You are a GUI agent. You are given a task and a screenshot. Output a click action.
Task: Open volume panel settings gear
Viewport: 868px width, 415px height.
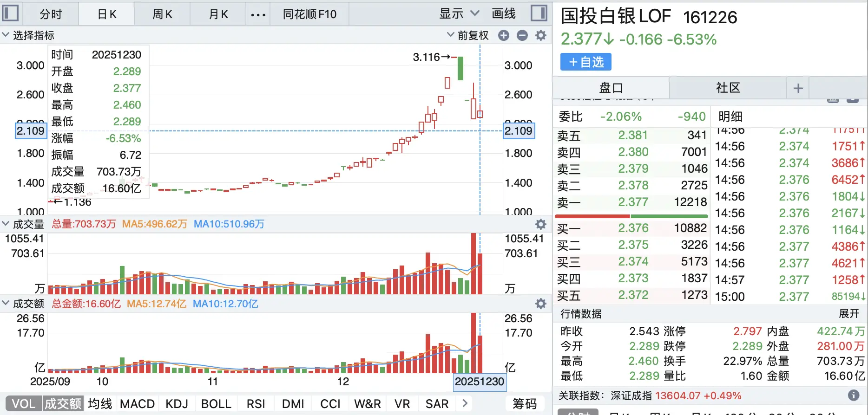coord(541,224)
